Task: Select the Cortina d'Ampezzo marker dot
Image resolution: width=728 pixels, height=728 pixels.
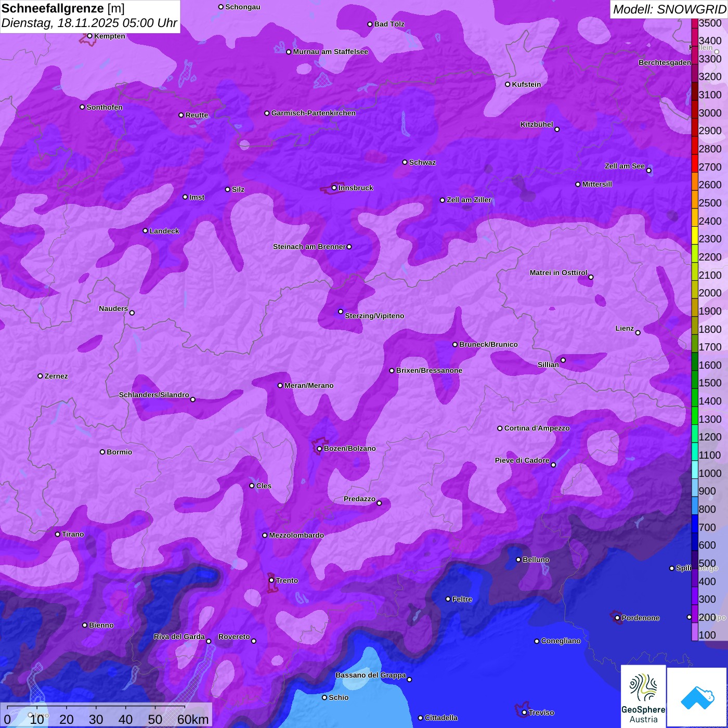Action: pyautogui.click(x=500, y=428)
